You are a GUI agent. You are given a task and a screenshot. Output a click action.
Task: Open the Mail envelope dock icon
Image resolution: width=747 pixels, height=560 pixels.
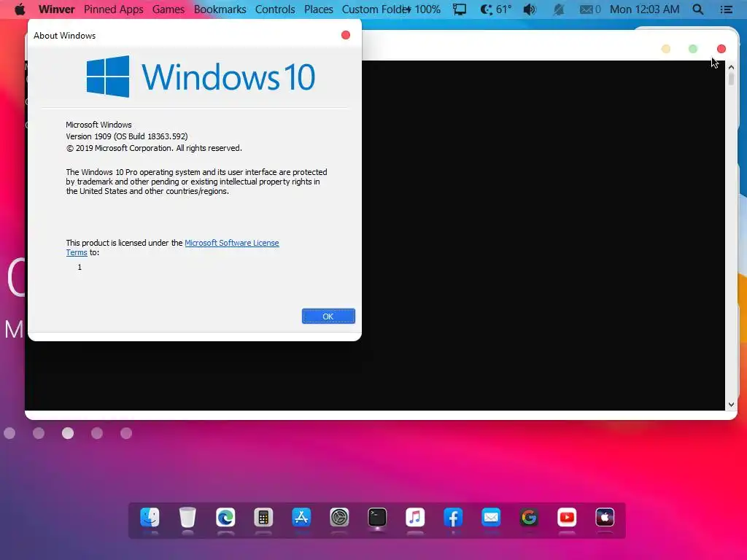pyautogui.click(x=491, y=518)
